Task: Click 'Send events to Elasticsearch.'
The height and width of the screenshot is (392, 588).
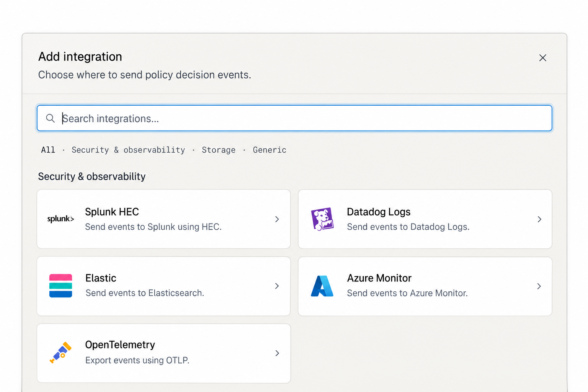Action: coord(145,293)
